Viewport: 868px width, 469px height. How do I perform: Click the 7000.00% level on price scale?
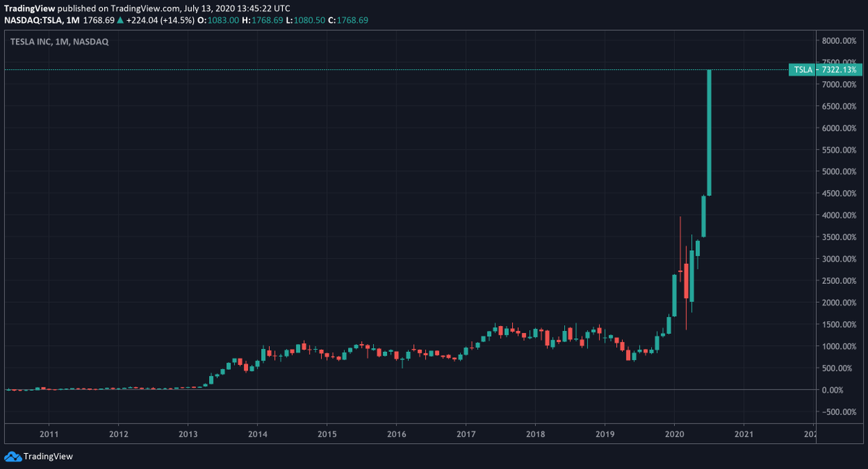pyautogui.click(x=838, y=84)
